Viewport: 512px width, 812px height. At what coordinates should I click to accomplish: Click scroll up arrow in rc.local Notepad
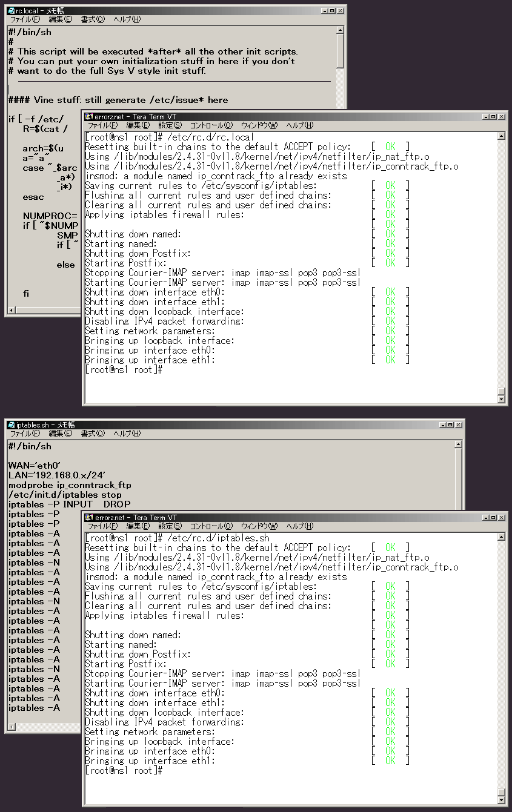click(x=340, y=30)
